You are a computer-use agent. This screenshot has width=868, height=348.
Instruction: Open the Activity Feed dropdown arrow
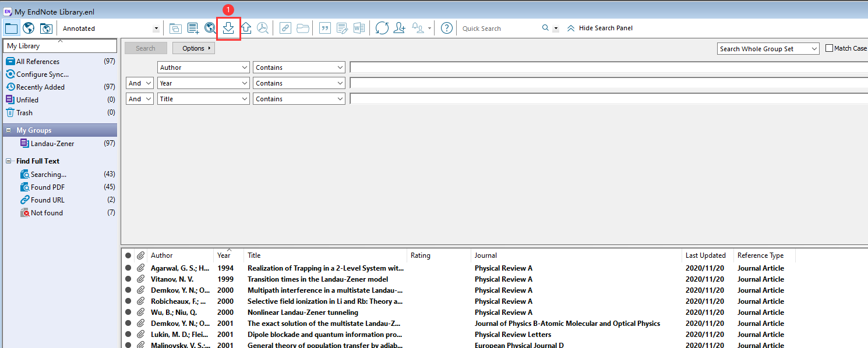click(430, 28)
